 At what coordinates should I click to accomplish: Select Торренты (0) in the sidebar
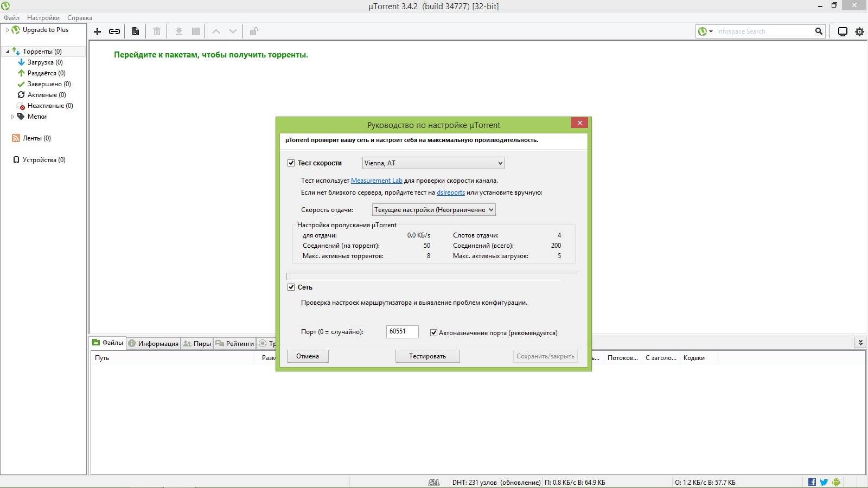[x=42, y=52]
